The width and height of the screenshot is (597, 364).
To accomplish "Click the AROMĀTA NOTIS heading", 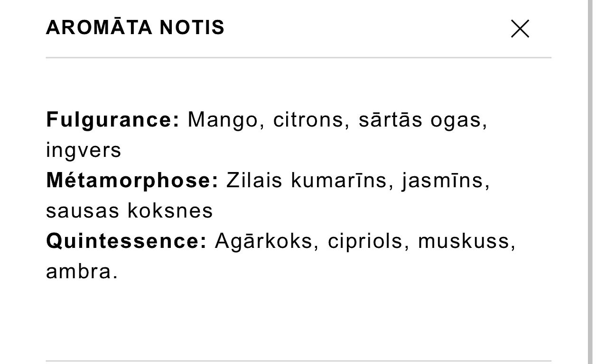I will pyautogui.click(x=135, y=27).
